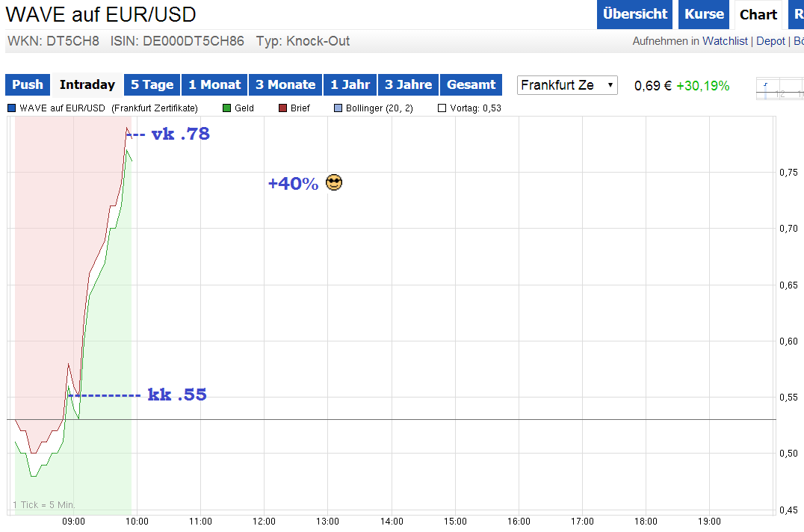Select the Gesamt time range
This screenshot has width=804, height=532.
[471, 84]
